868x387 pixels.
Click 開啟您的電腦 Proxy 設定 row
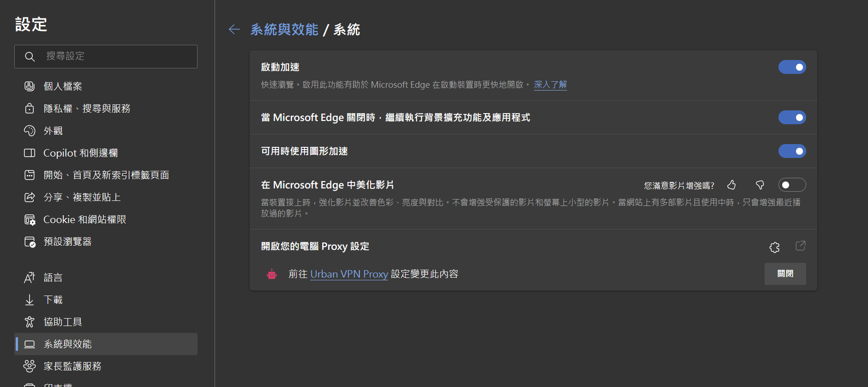pos(533,246)
